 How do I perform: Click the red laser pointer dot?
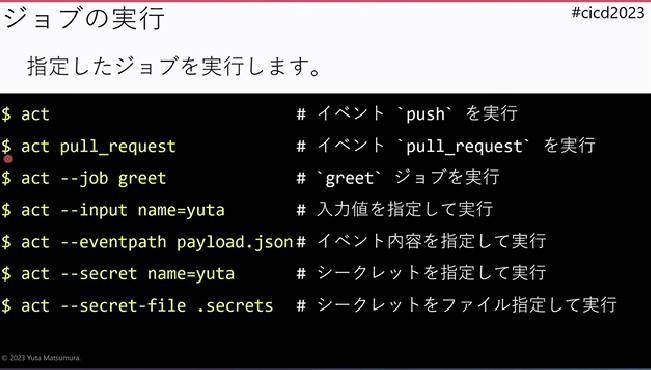pyautogui.click(x=8, y=158)
